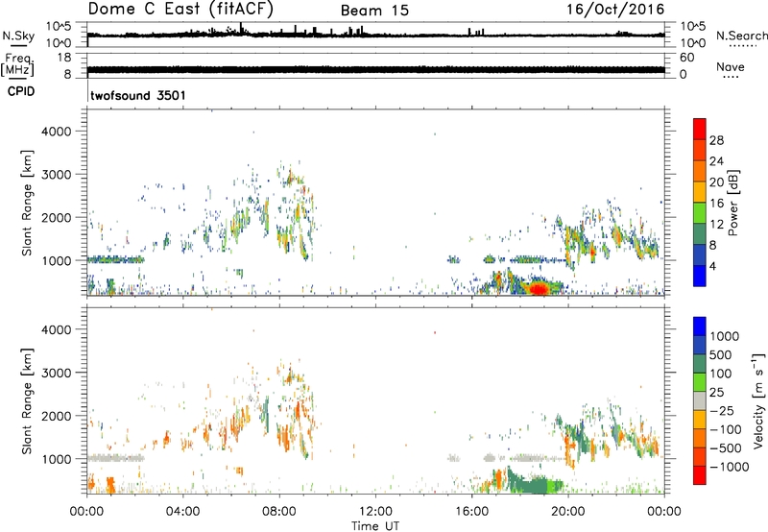
Task: Select the "12:00" time tick label
Action: point(375,512)
